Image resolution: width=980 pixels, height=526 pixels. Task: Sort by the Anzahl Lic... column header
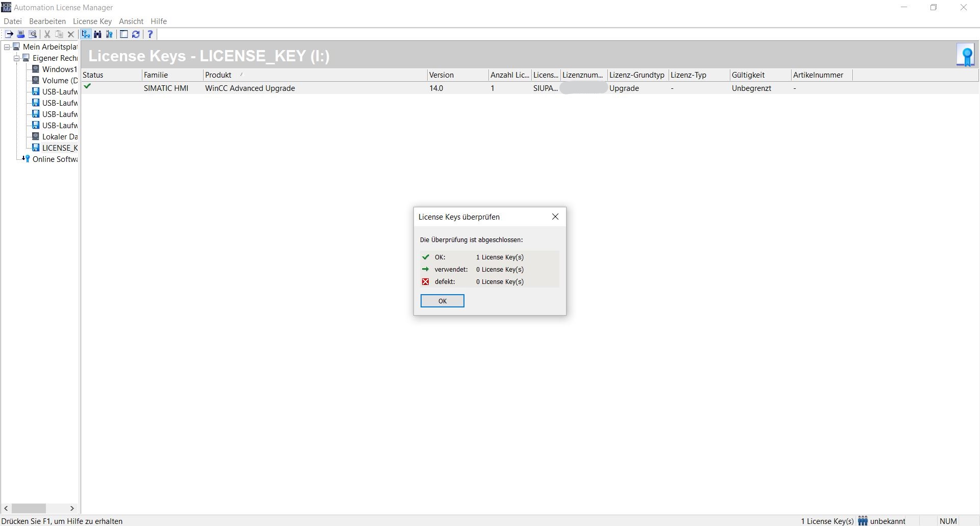click(x=510, y=75)
